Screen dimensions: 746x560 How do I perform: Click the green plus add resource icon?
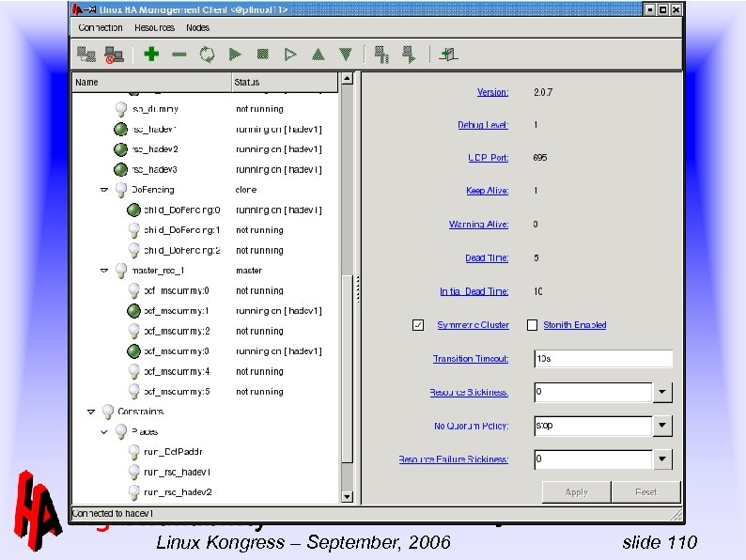click(151, 54)
